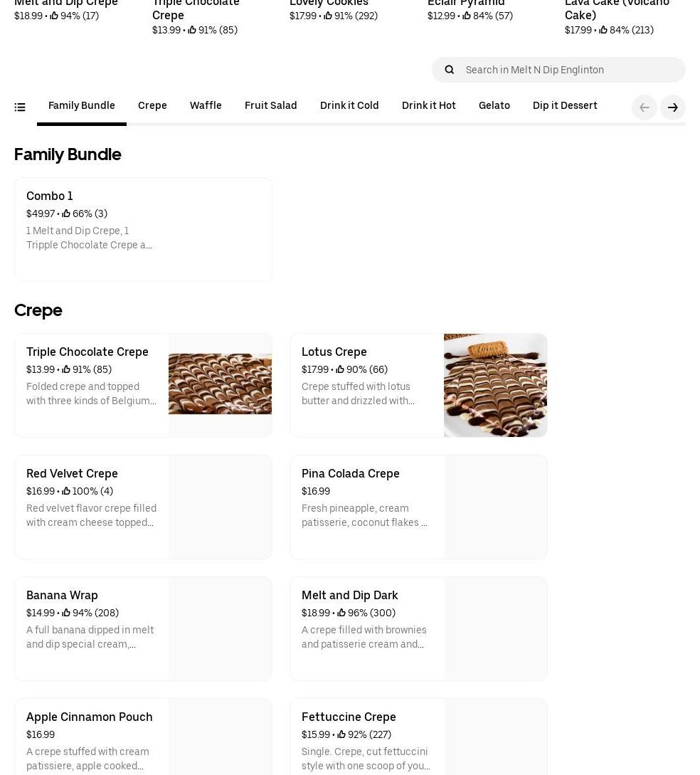Switch to the Waffle tab
The image size is (700, 775).
(206, 106)
